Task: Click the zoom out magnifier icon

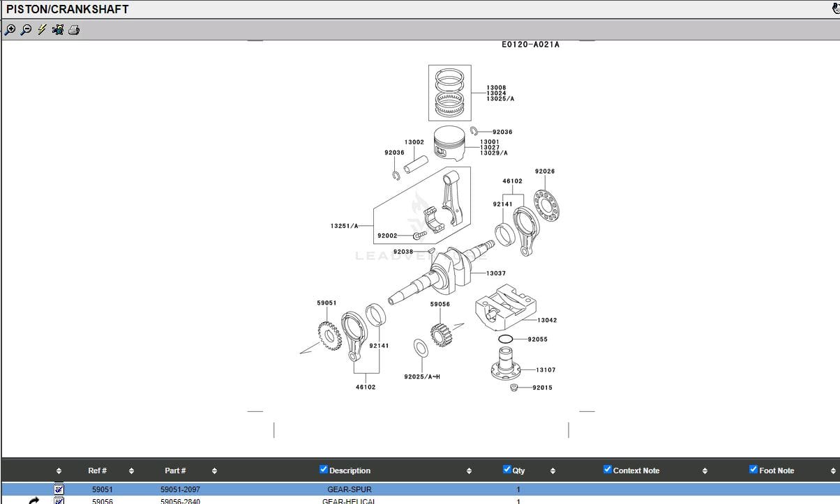Action: (26, 30)
